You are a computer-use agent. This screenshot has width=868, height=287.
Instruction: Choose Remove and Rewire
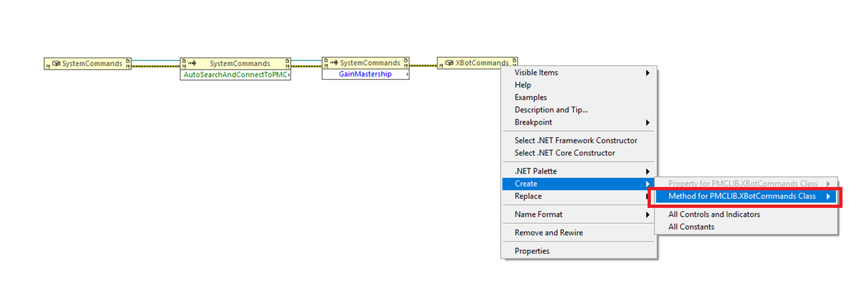pos(548,233)
